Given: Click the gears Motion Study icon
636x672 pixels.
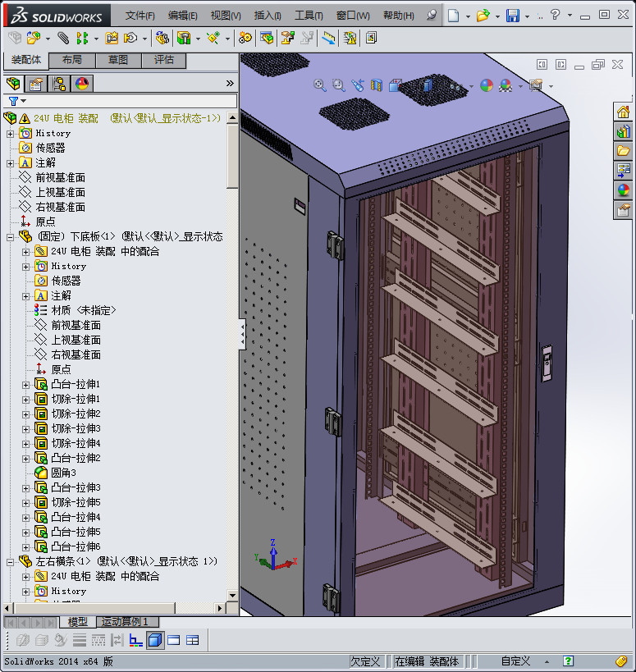Looking at the screenshot, I should click(245, 38).
